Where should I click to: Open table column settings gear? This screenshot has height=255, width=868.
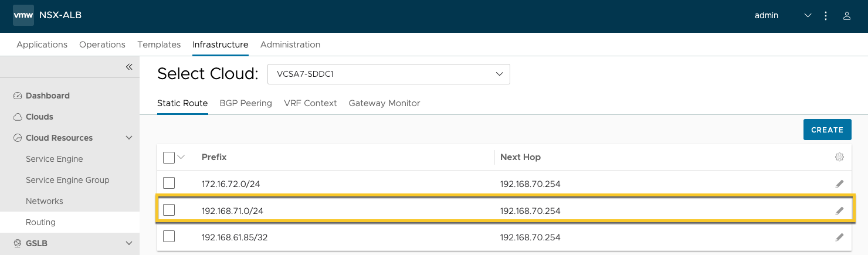click(839, 157)
